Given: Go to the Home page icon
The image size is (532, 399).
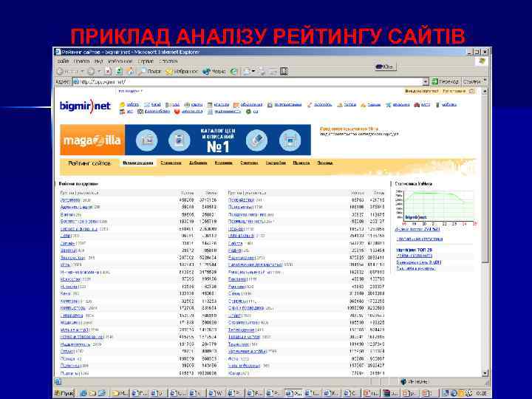Looking at the screenshot, I should pos(130,72).
